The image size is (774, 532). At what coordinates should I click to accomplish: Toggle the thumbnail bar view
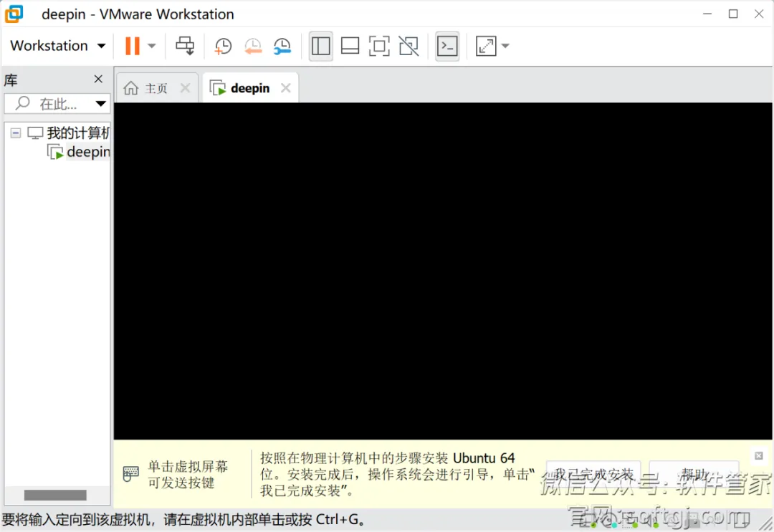coord(350,46)
